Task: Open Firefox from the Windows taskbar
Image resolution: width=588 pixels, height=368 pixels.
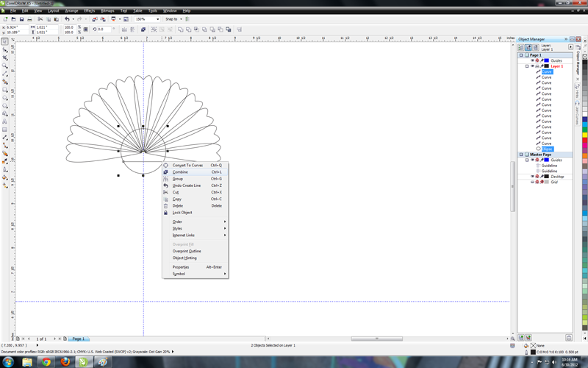Action: coord(65,361)
